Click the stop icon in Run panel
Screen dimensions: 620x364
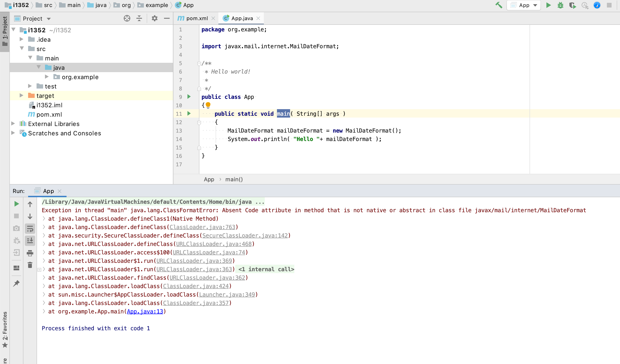pyautogui.click(x=16, y=216)
